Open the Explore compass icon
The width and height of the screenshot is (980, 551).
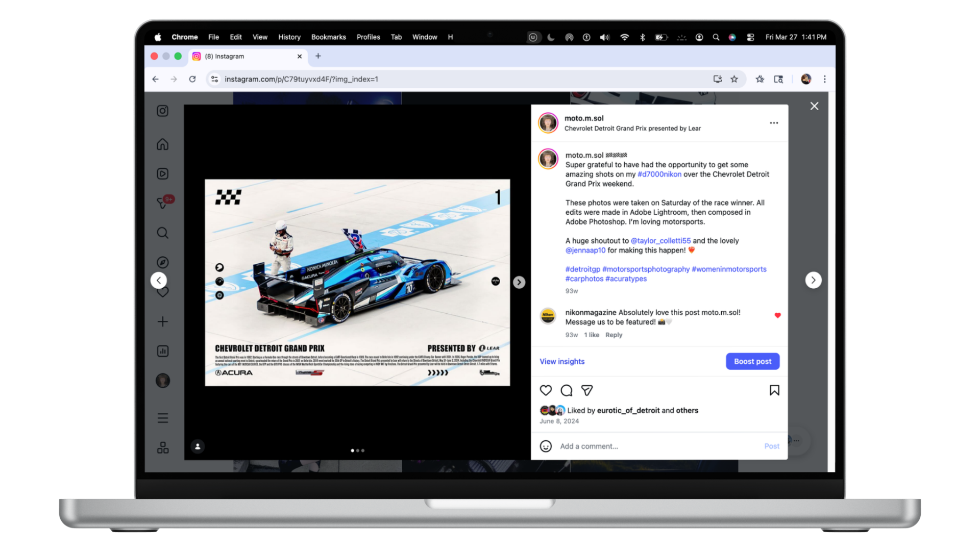tap(162, 262)
